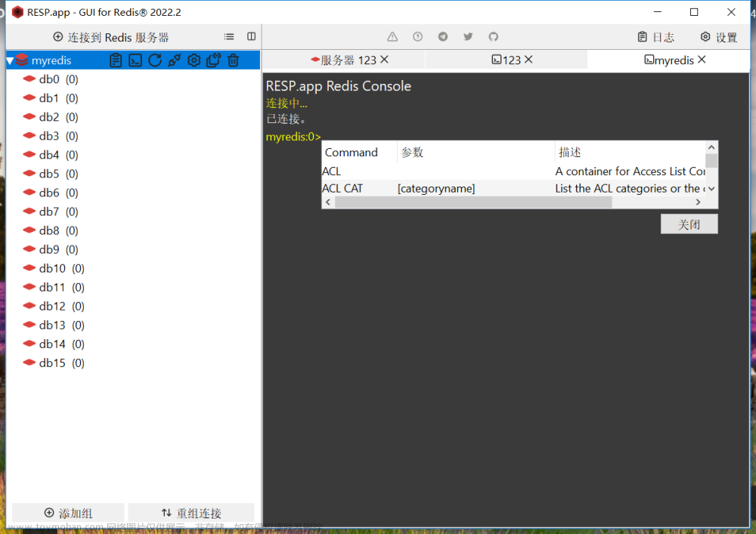Click scroll-left arrow in command list
The height and width of the screenshot is (534, 756).
tap(328, 202)
